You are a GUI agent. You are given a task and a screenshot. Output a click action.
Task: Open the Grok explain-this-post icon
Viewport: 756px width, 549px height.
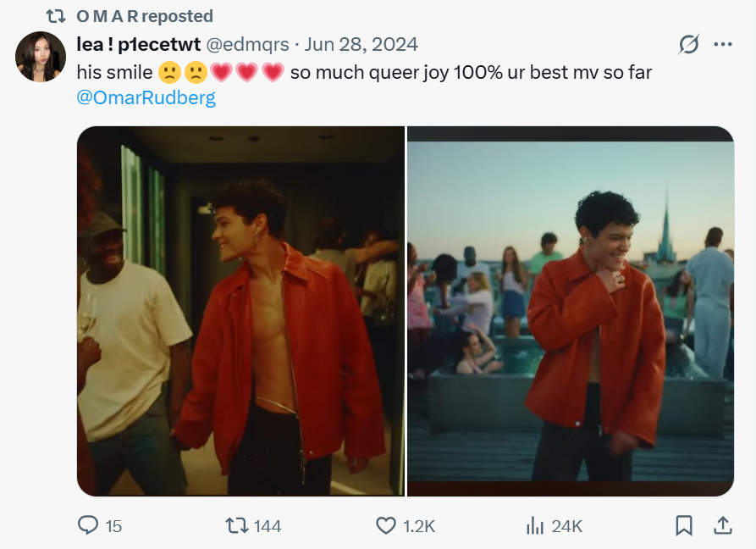(689, 45)
